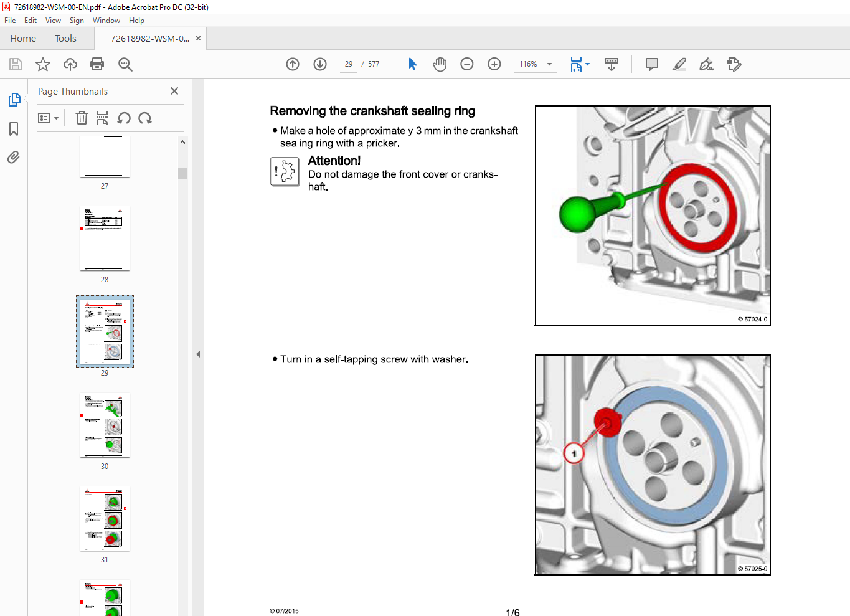
Task: Add a comment sticky note
Action: click(x=652, y=64)
